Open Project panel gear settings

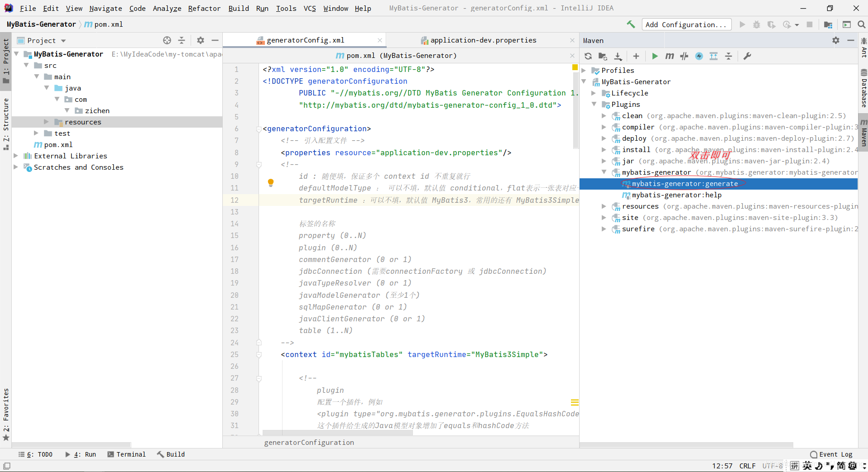201,40
